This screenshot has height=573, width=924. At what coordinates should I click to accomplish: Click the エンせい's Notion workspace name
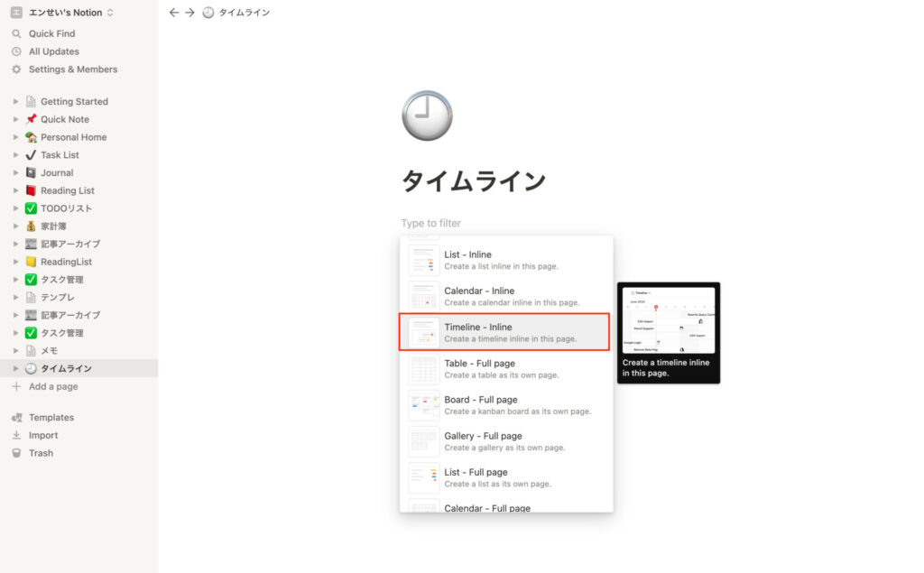[x=65, y=13]
